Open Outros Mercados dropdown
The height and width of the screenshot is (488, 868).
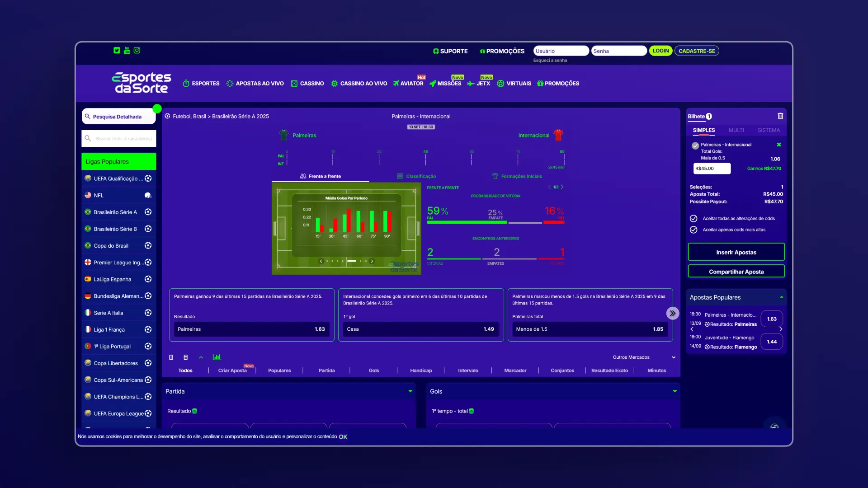pyautogui.click(x=644, y=357)
